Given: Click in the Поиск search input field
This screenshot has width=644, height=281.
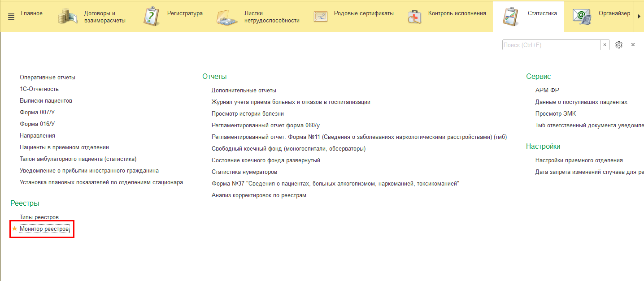Looking at the screenshot, I should click(551, 45).
